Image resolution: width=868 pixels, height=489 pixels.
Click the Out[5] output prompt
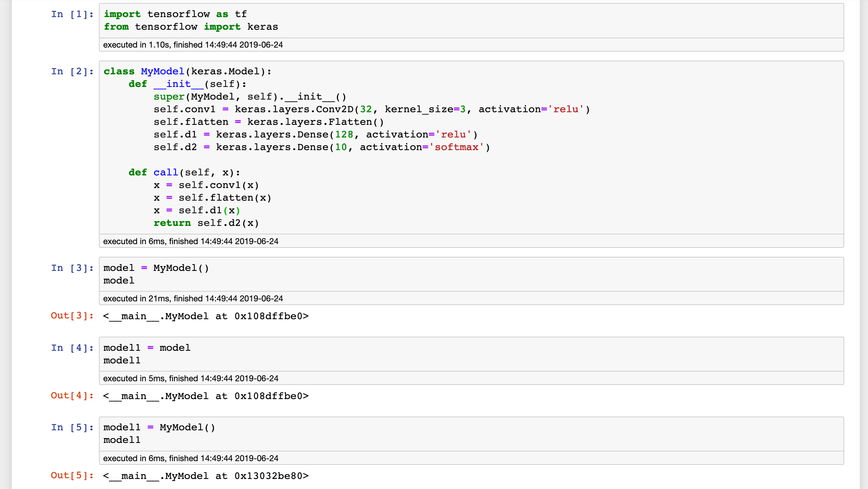[72, 476]
